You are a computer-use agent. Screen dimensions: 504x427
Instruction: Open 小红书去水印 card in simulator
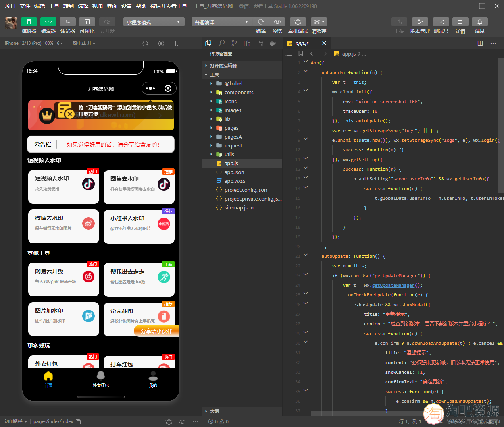139,226
